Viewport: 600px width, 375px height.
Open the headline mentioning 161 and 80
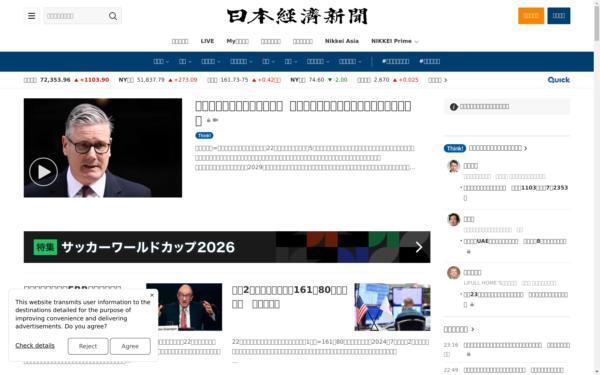(x=289, y=297)
